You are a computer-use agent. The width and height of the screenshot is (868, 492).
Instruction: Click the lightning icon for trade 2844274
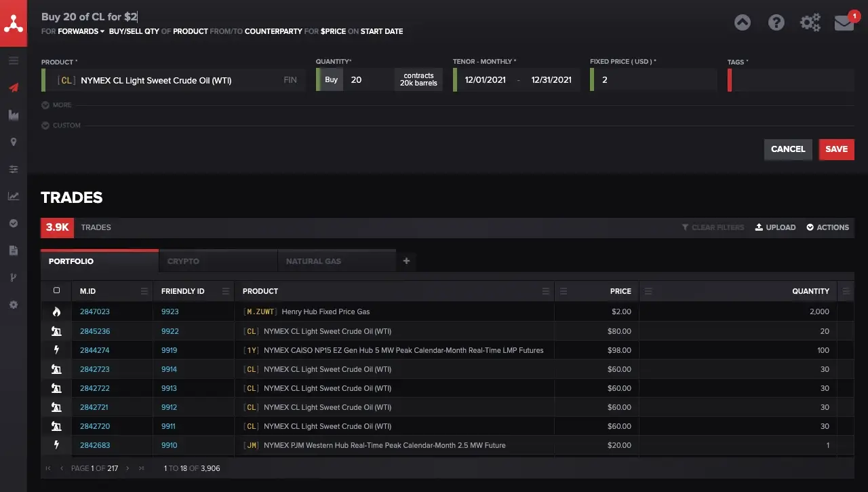[x=56, y=350]
